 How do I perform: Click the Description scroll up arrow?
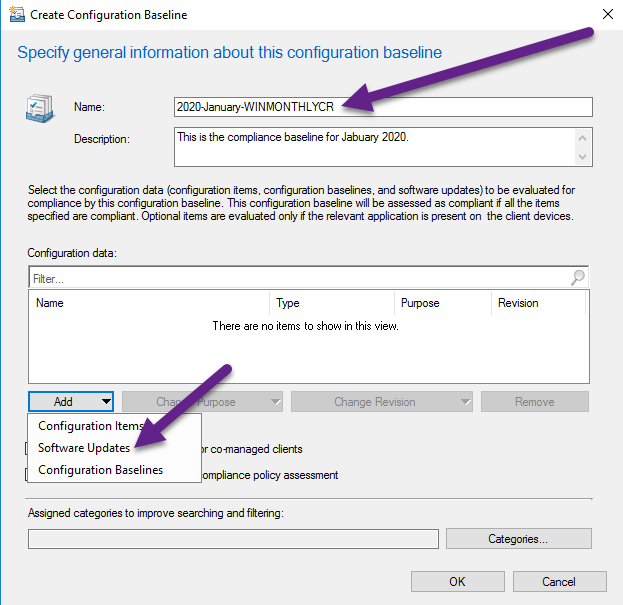tap(582, 138)
